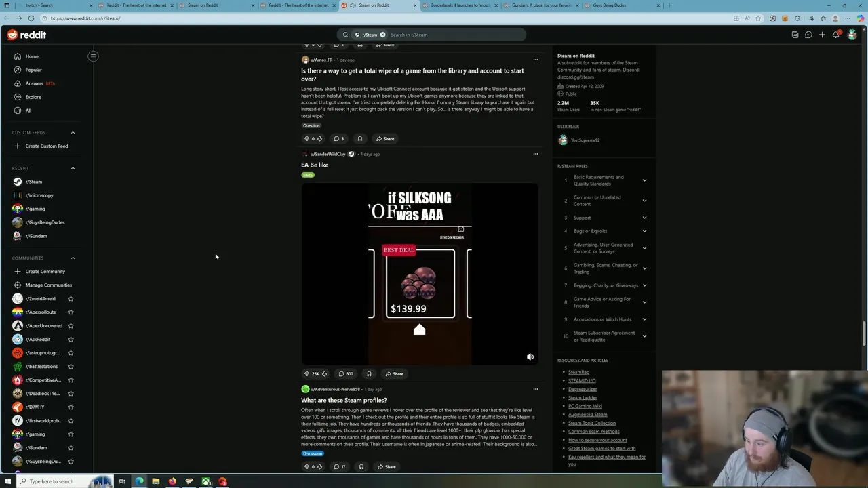
Task: Click the advertise icon in Reddit header
Action: [795, 35]
